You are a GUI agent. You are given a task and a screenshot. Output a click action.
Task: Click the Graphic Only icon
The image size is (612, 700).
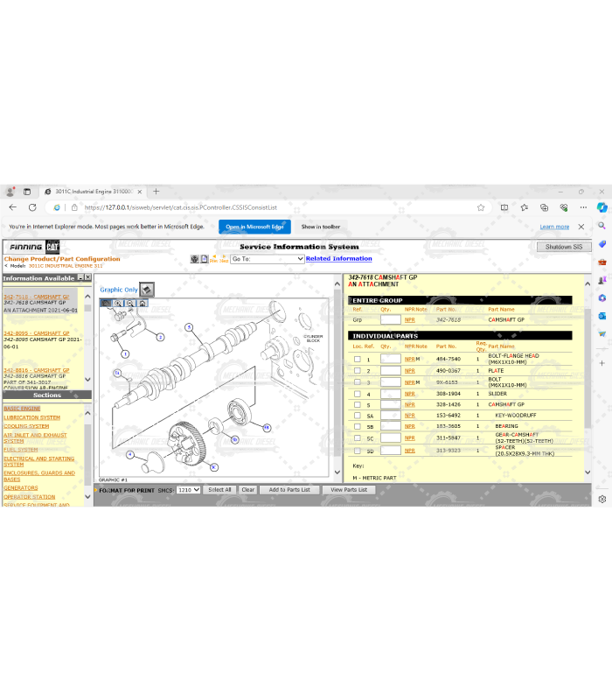click(x=147, y=289)
